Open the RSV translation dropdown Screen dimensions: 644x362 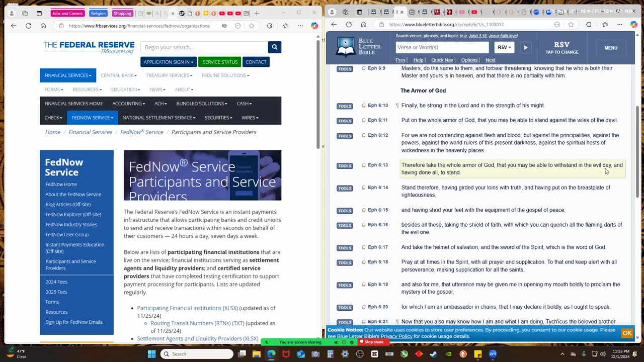coord(504,48)
